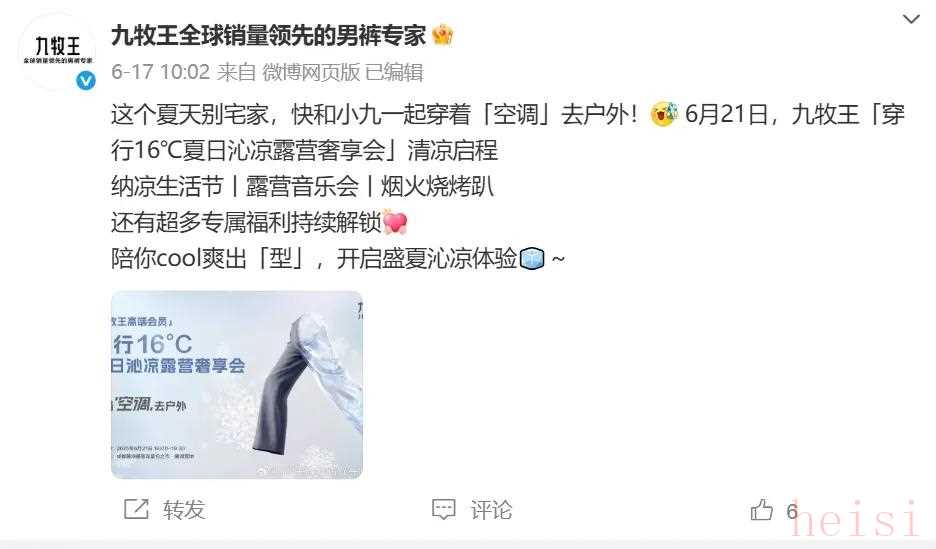Click the 来自 source prefix text
Viewport: 936px width, 549px height.
[236, 72]
